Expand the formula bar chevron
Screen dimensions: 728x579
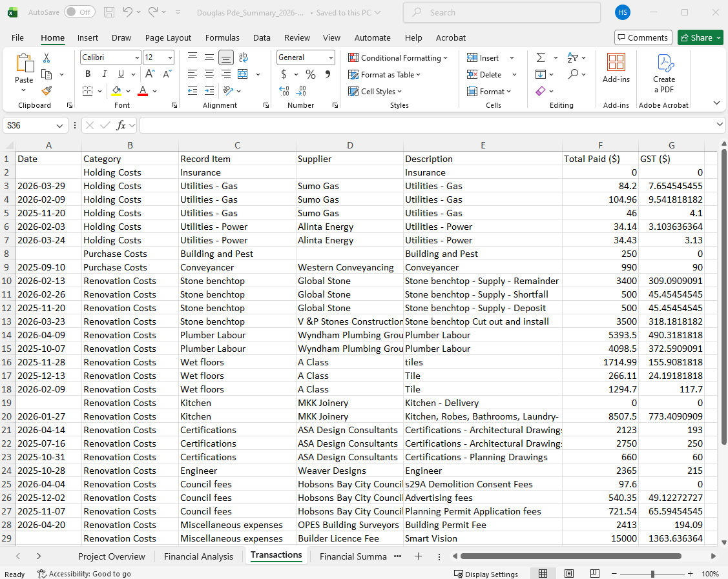pos(720,125)
